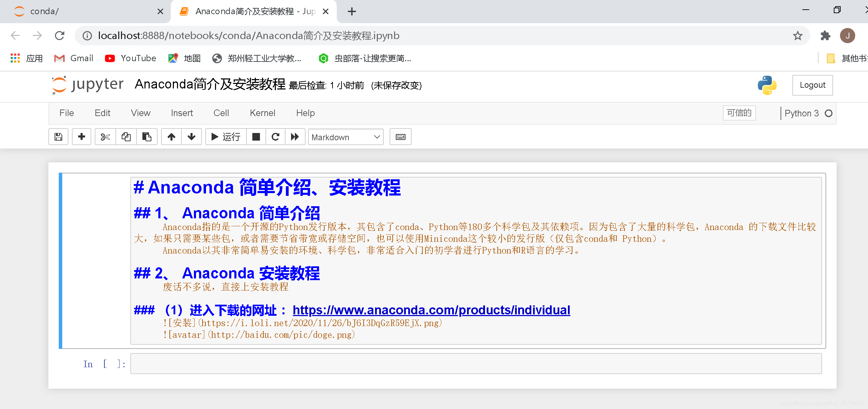Paste cells below icon

tap(147, 137)
